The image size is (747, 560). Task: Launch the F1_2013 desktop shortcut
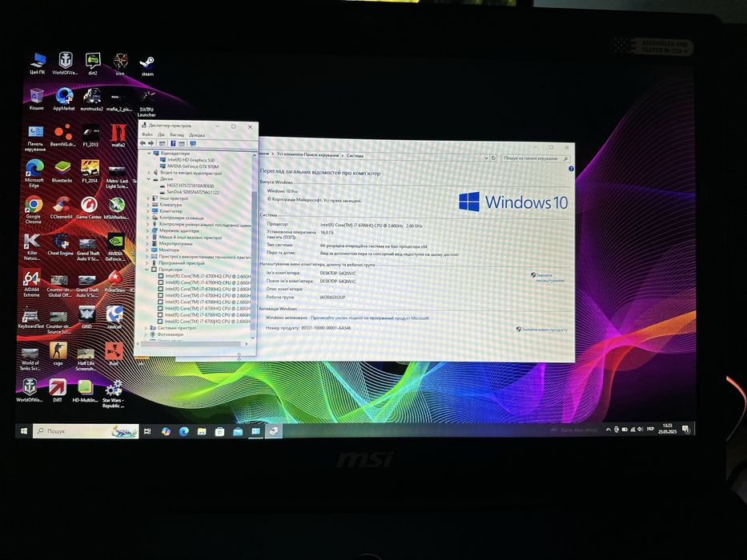click(90, 135)
